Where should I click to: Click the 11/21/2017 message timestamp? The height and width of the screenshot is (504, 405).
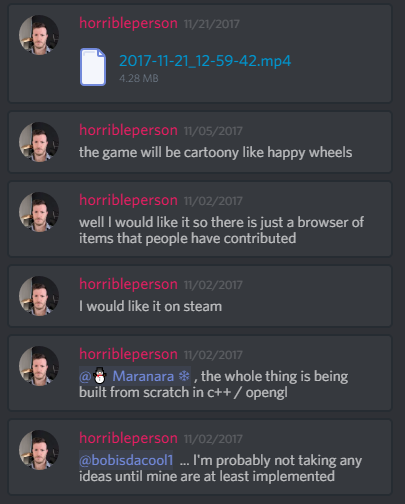click(212, 24)
